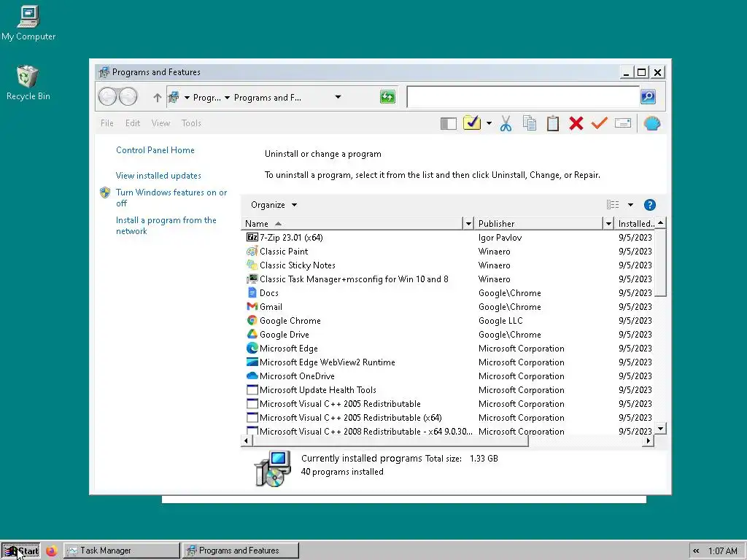Expand the view options dropdown arrow
This screenshot has width=747, height=560.
(630, 205)
